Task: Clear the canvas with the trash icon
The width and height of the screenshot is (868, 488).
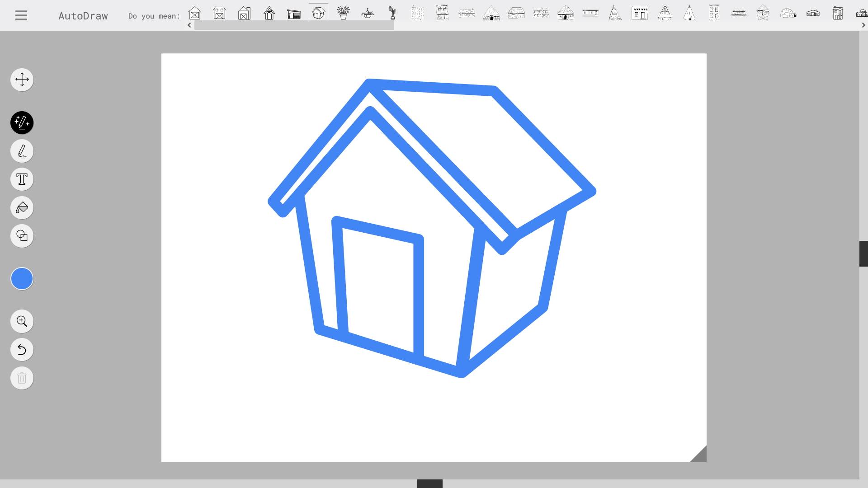Action: click(22, 378)
